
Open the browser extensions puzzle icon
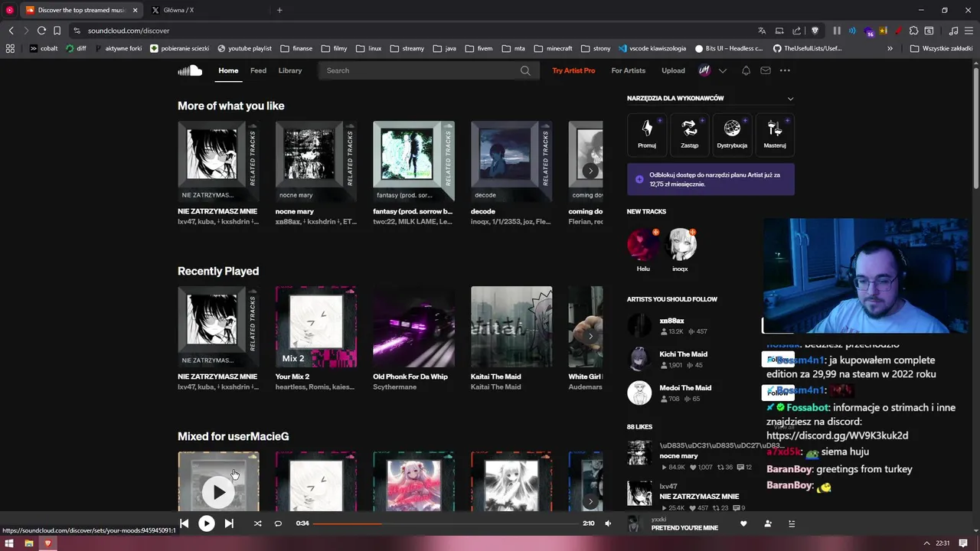coord(913,31)
